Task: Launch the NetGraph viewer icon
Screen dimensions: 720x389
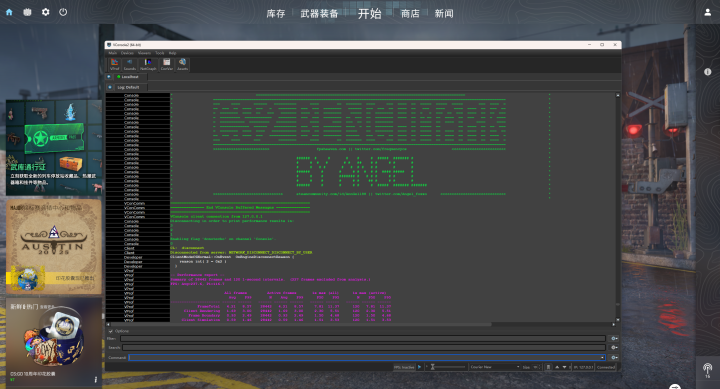Action: click(x=148, y=64)
